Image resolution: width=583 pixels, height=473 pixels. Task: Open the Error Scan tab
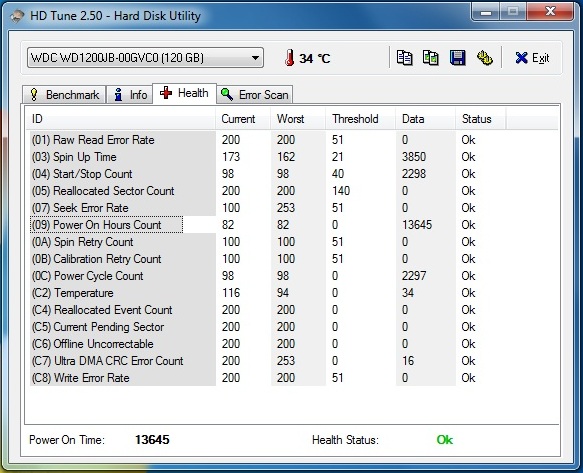pyautogui.click(x=255, y=94)
